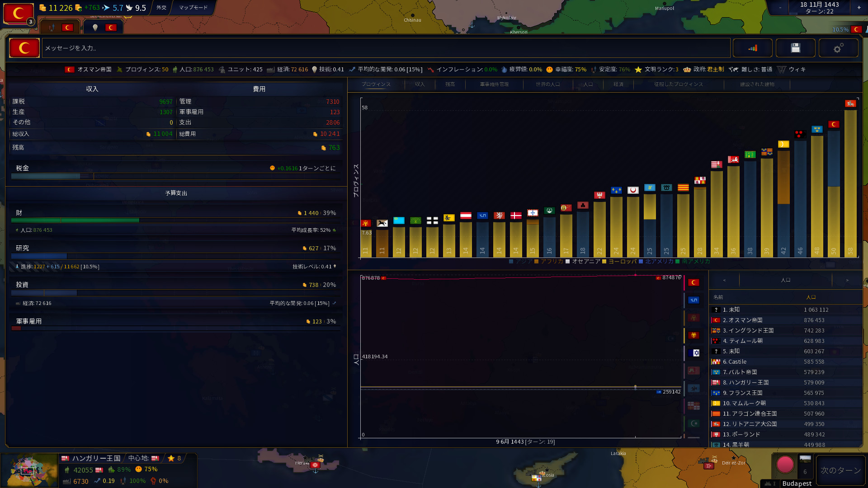Screen dimensions: 868x488
Task: Switch to the 世界の人口 chart tab
Action: coord(547,84)
